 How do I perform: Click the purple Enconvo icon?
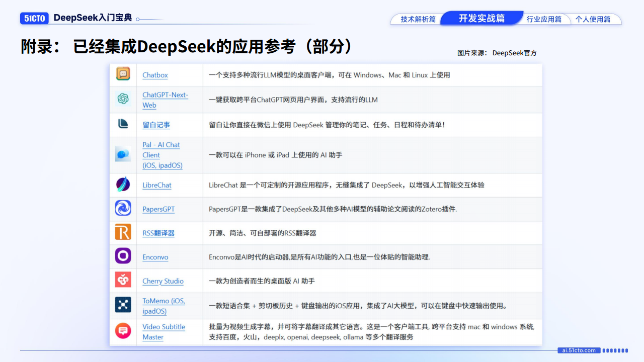coord(123,256)
